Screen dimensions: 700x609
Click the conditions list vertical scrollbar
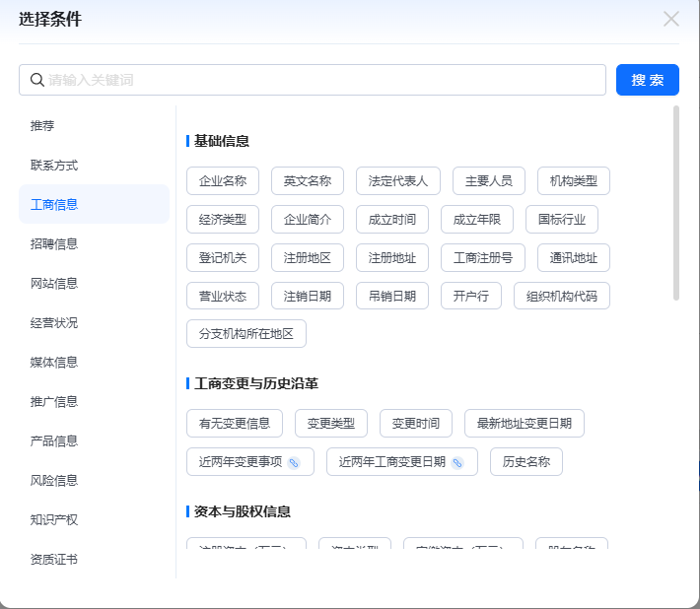(x=676, y=203)
